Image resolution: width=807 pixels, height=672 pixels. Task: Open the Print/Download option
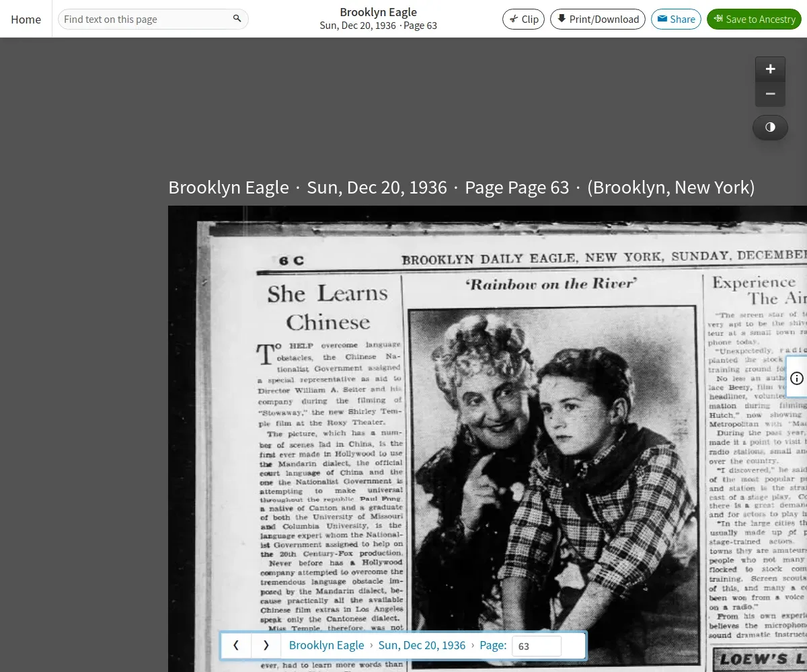[597, 19]
